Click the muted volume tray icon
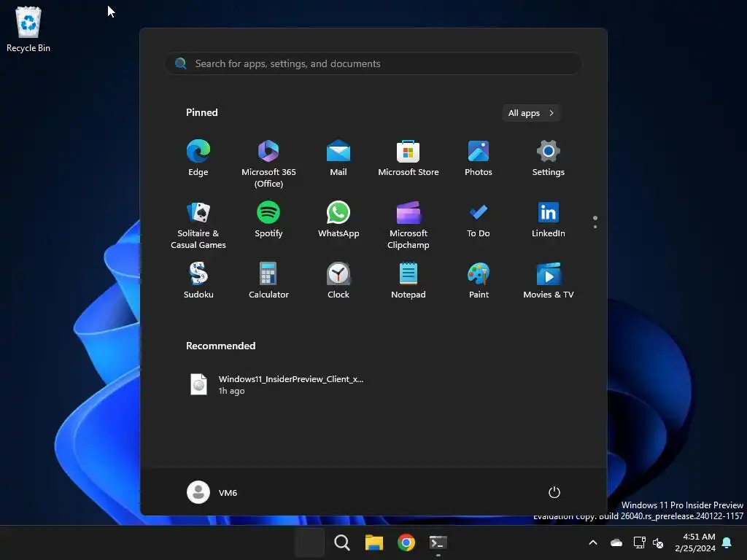The width and height of the screenshot is (747, 560). (658, 542)
